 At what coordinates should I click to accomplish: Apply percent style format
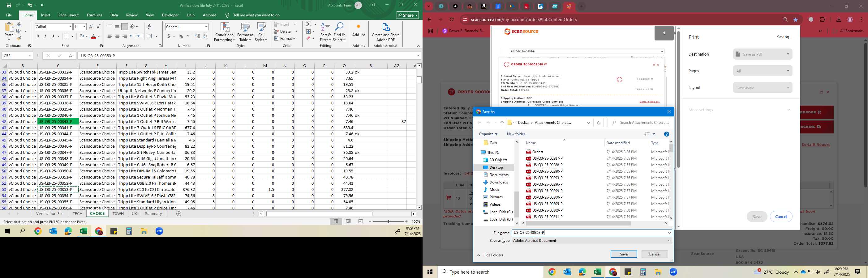(181, 36)
